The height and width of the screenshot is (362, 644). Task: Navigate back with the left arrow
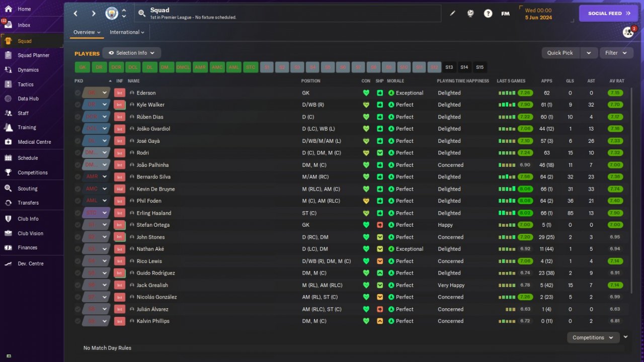76,14
